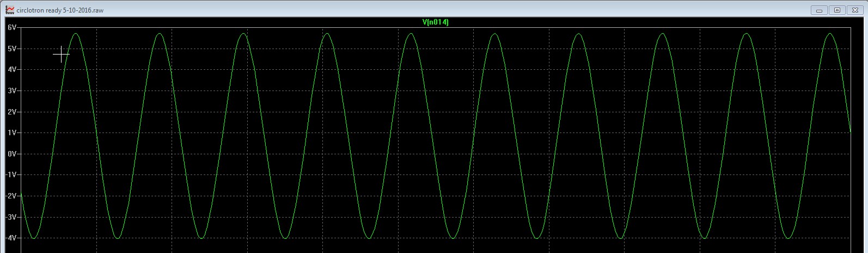Maximize the circlotron waveform window

[x=837, y=10]
